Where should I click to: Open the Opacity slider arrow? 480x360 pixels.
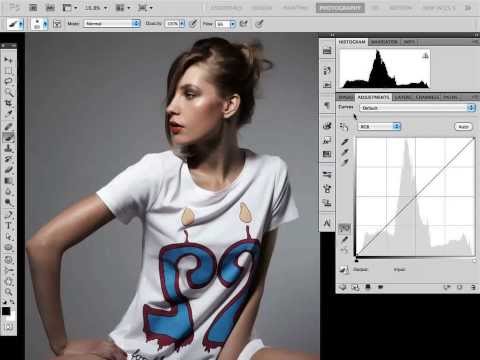(x=182, y=24)
